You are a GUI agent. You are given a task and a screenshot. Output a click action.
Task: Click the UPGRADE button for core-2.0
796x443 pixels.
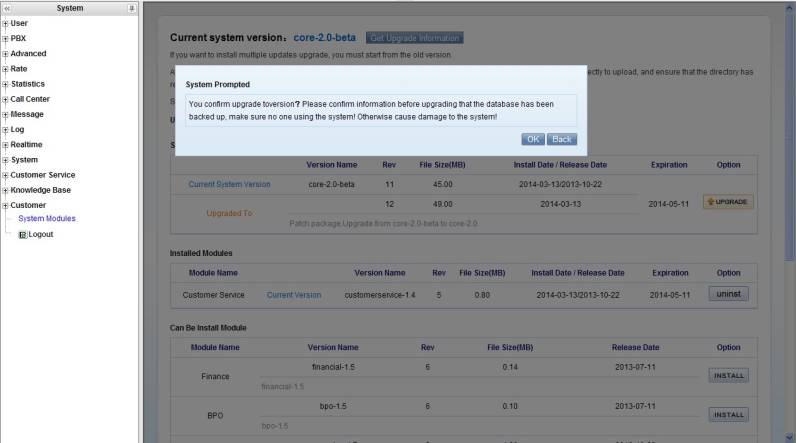tap(728, 202)
